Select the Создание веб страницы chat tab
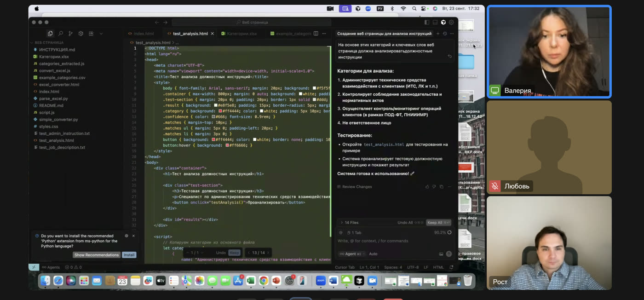The height and width of the screenshot is (300, 644). click(x=384, y=34)
